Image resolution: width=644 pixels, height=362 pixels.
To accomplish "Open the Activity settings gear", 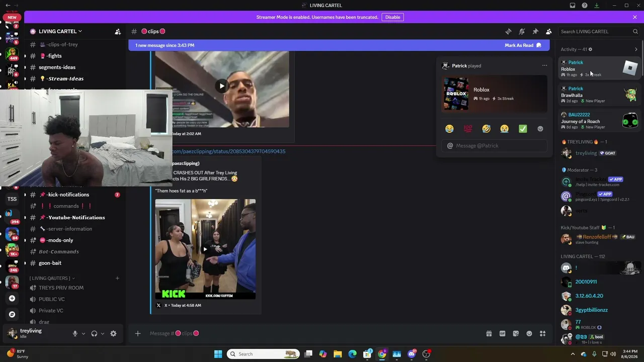I will click(x=590, y=49).
